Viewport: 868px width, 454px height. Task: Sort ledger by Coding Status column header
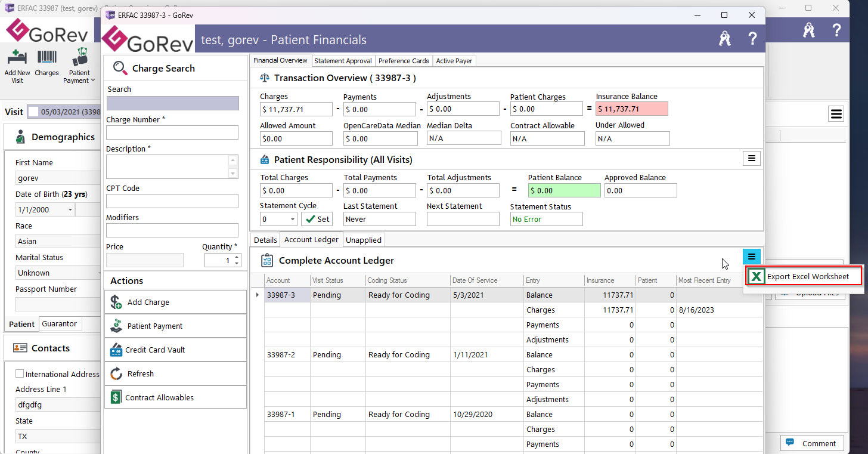pyautogui.click(x=408, y=280)
